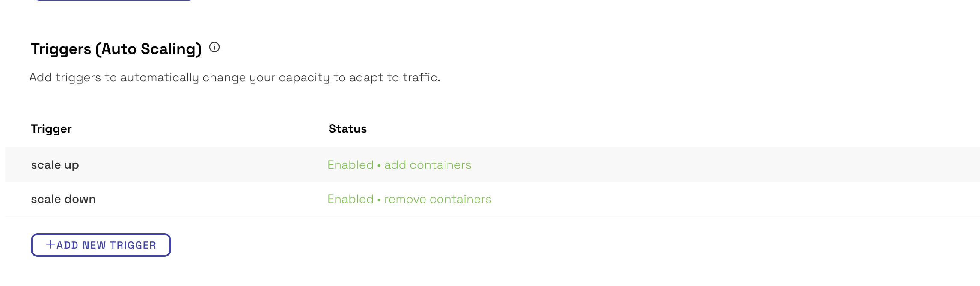Click the plus icon in Add New Trigger
This screenshot has width=980, height=286.
50,244
